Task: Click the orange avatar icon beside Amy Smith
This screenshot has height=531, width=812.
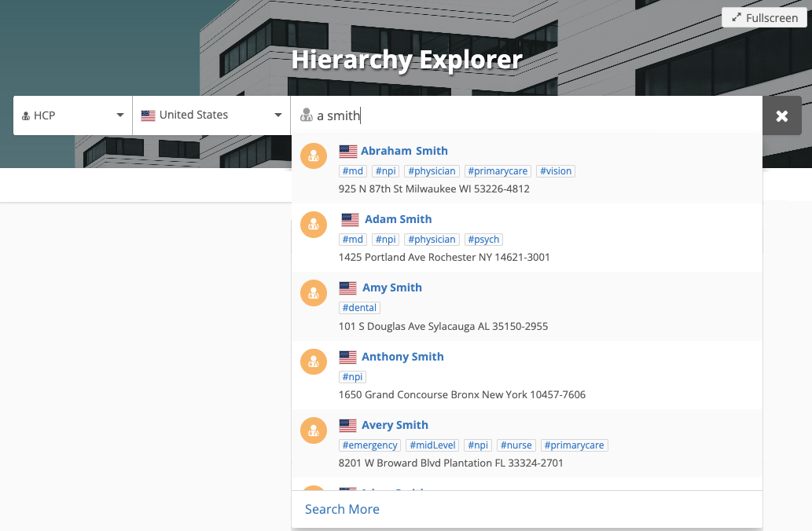Action: tap(314, 293)
